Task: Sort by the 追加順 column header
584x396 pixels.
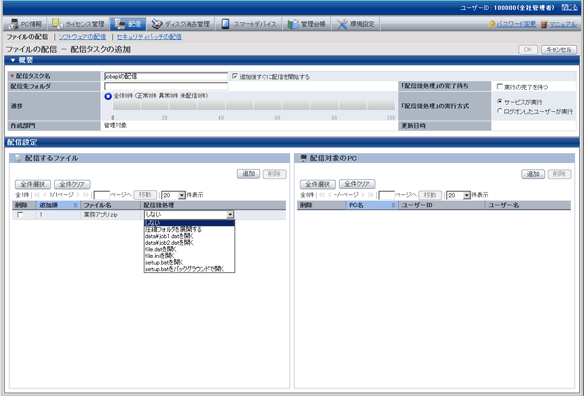Action: pos(58,205)
